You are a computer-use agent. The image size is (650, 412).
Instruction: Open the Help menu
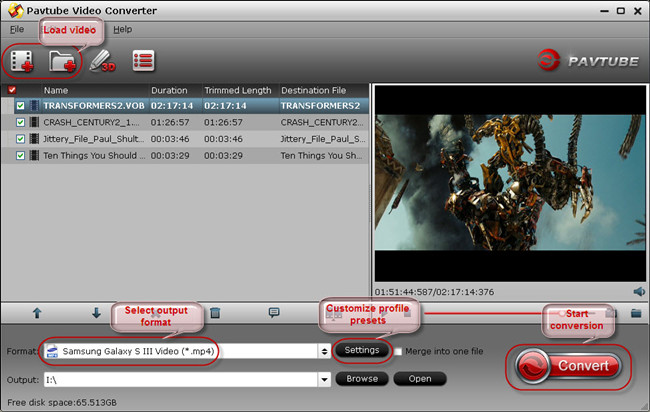[x=123, y=29]
